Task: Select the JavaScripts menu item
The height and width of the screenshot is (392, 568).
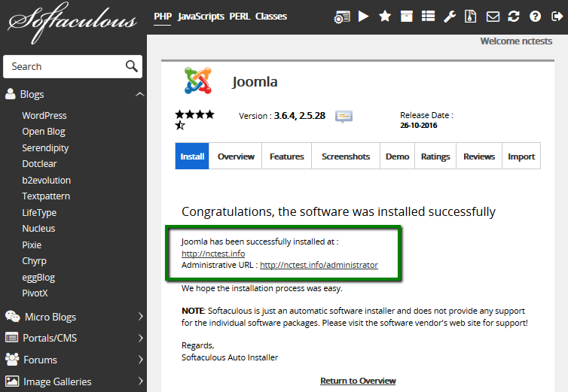Action: tap(200, 16)
